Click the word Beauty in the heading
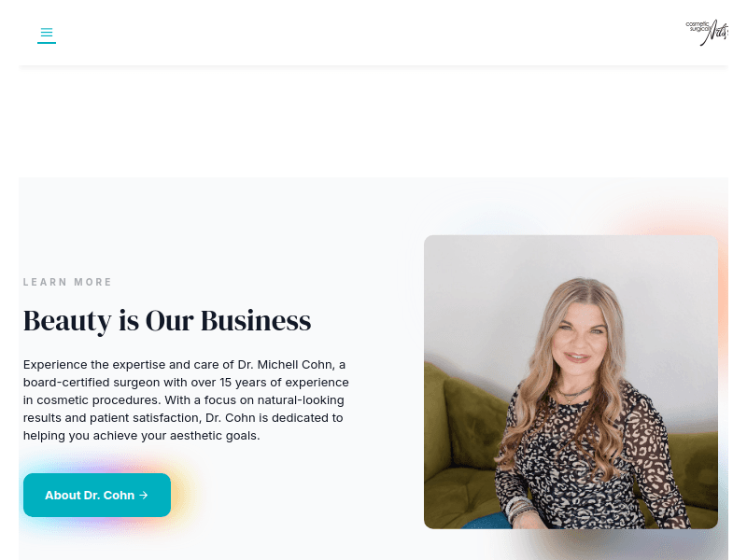Image resolution: width=747 pixels, height=560 pixels. 67,321
